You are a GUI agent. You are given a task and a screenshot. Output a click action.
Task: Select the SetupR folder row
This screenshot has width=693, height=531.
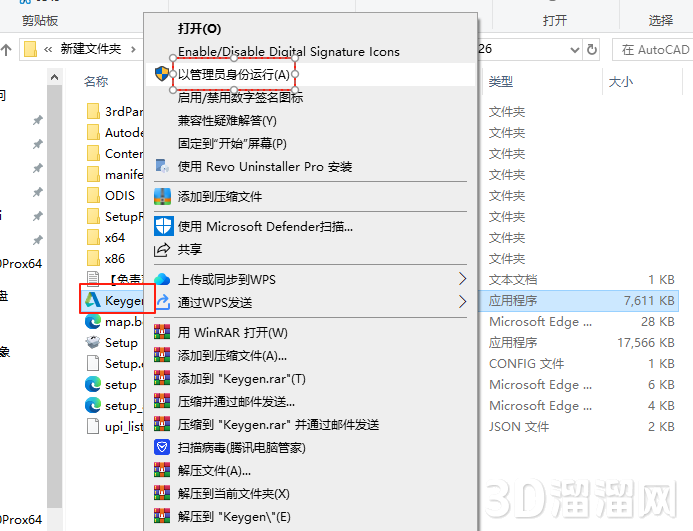point(114,217)
